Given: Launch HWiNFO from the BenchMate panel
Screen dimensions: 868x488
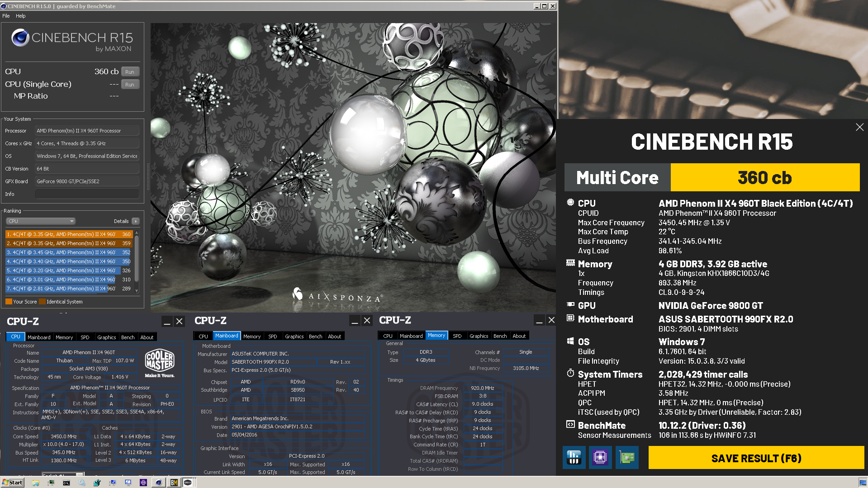Looking at the screenshot, I should 574,458.
